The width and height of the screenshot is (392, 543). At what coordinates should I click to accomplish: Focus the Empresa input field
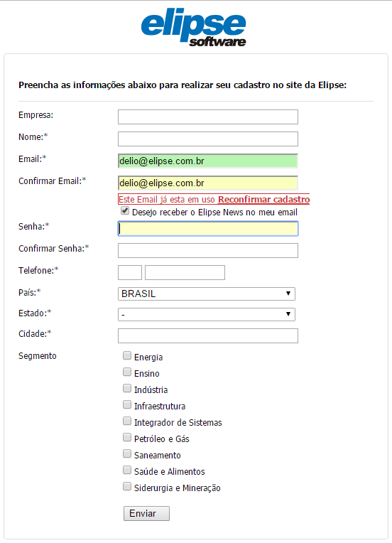click(208, 117)
